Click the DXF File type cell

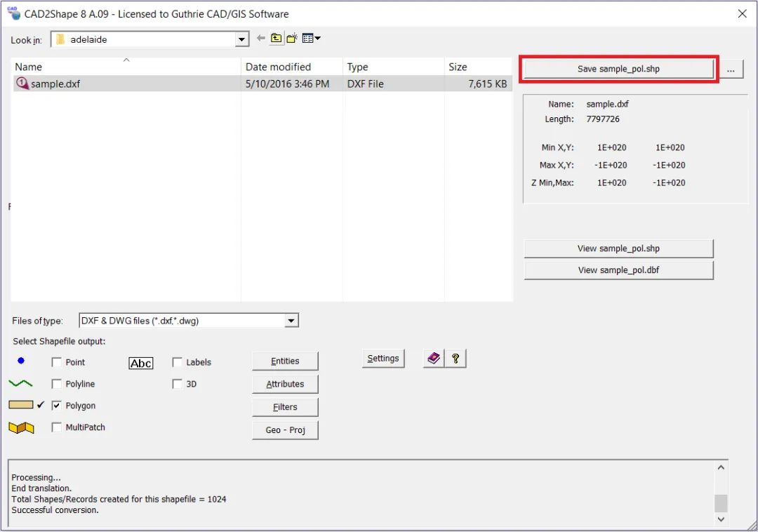[x=365, y=84]
